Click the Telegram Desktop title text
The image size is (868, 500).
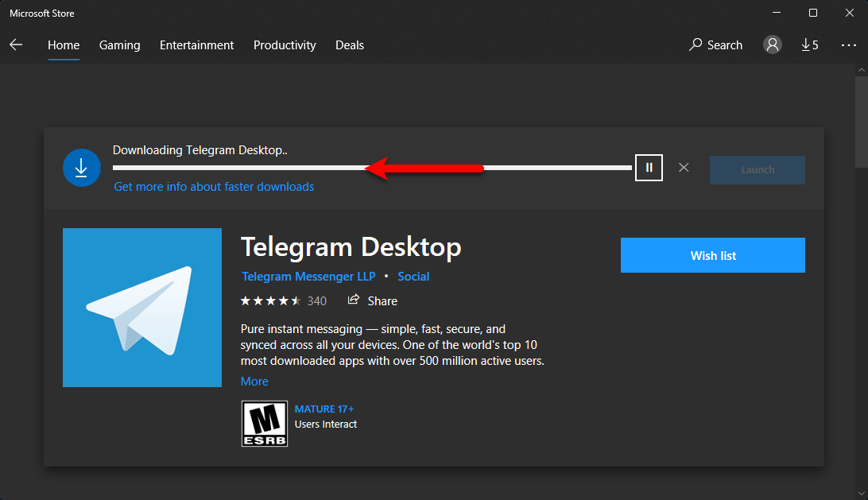point(351,247)
